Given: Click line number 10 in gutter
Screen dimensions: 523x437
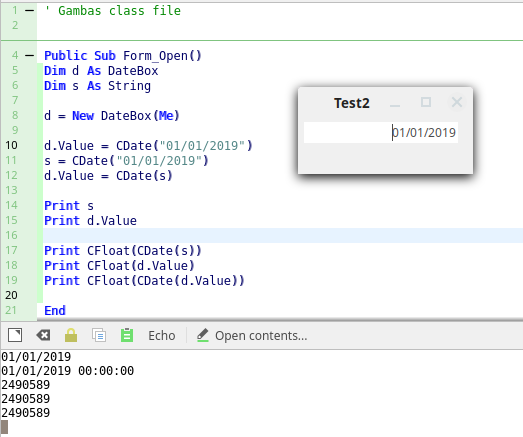Looking at the screenshot, I should click(11, 145).
